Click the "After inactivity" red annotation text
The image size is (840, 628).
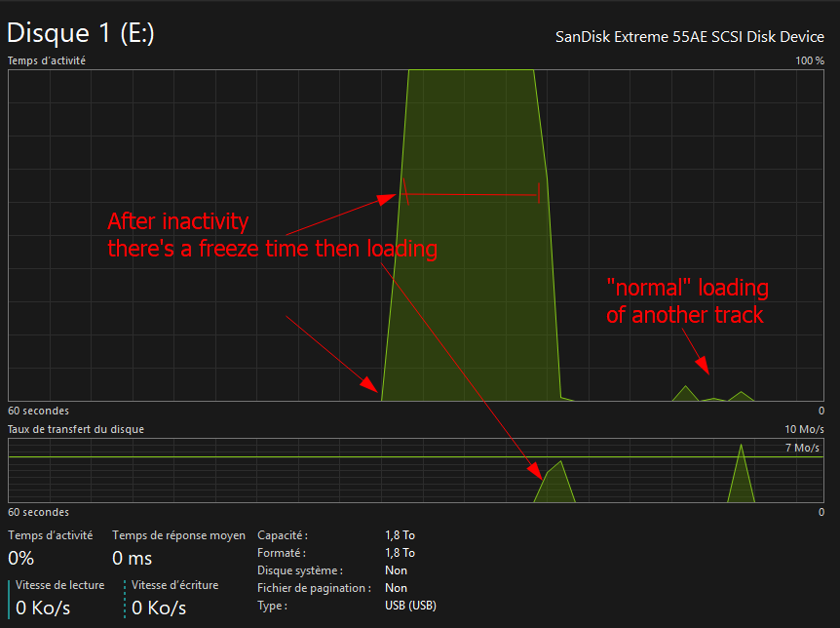pos(178,220)
